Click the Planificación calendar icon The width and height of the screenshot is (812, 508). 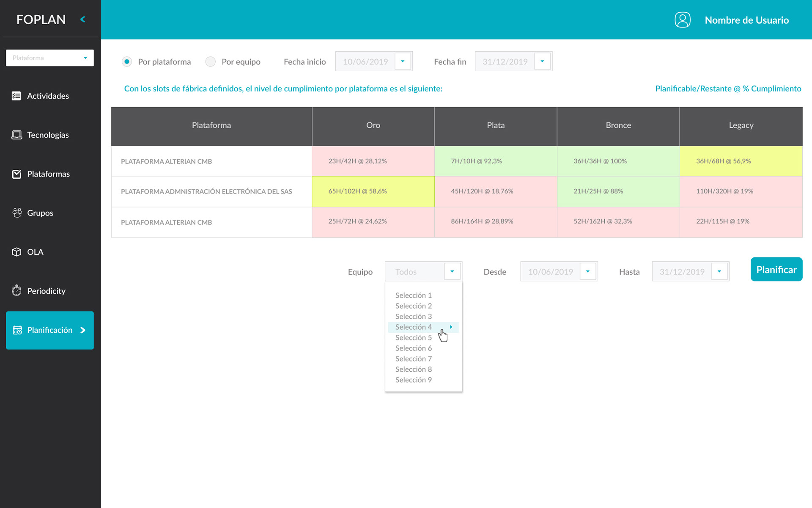coord(17,330)
